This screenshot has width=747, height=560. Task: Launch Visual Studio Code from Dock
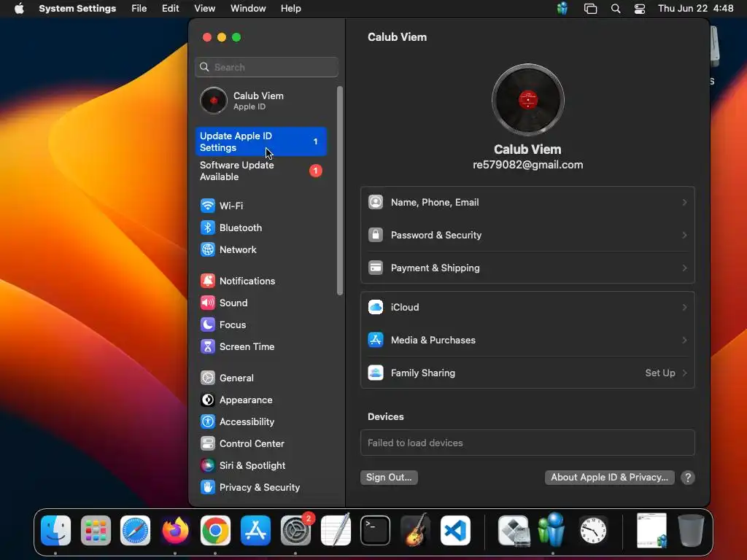(455, 531)
